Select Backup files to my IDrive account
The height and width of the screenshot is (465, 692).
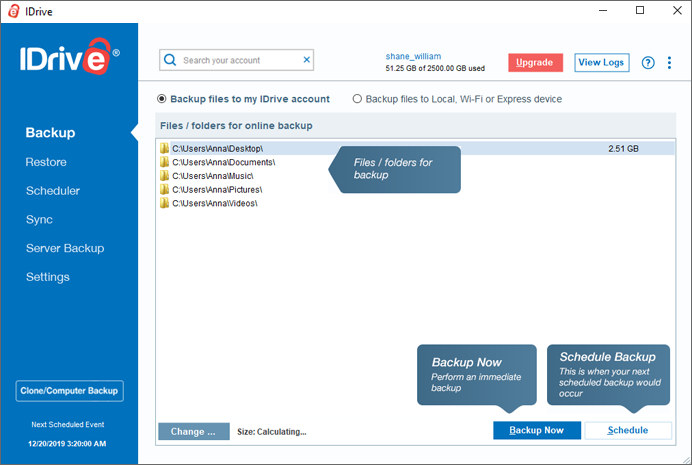click(x=162, y=100)
